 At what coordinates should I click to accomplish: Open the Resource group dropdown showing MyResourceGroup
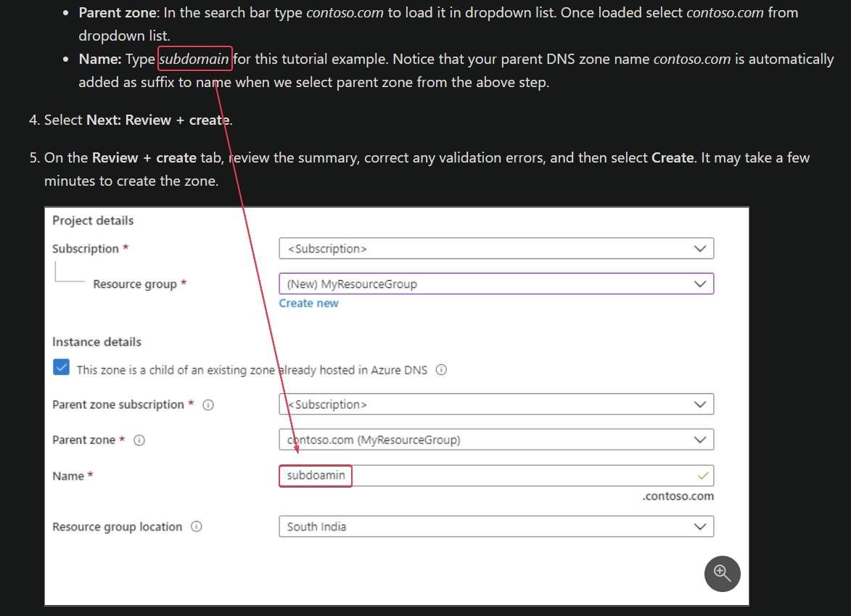pyautogui.click(x=496, y=284)
